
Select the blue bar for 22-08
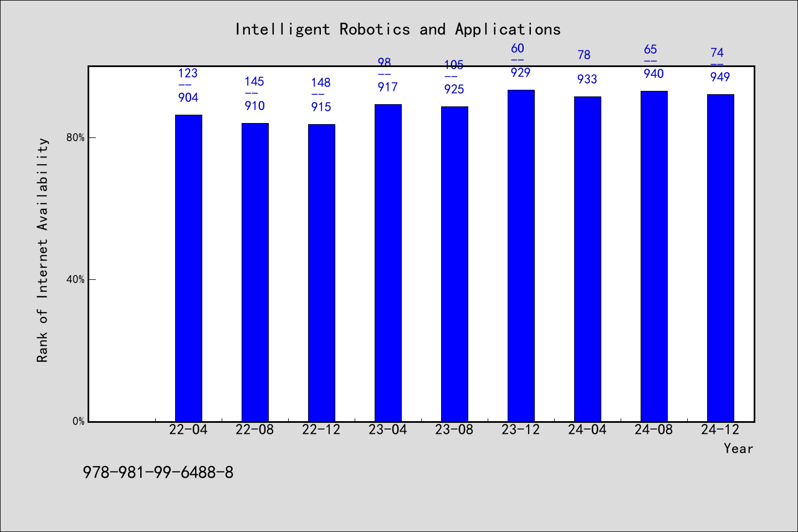[255, 272]
